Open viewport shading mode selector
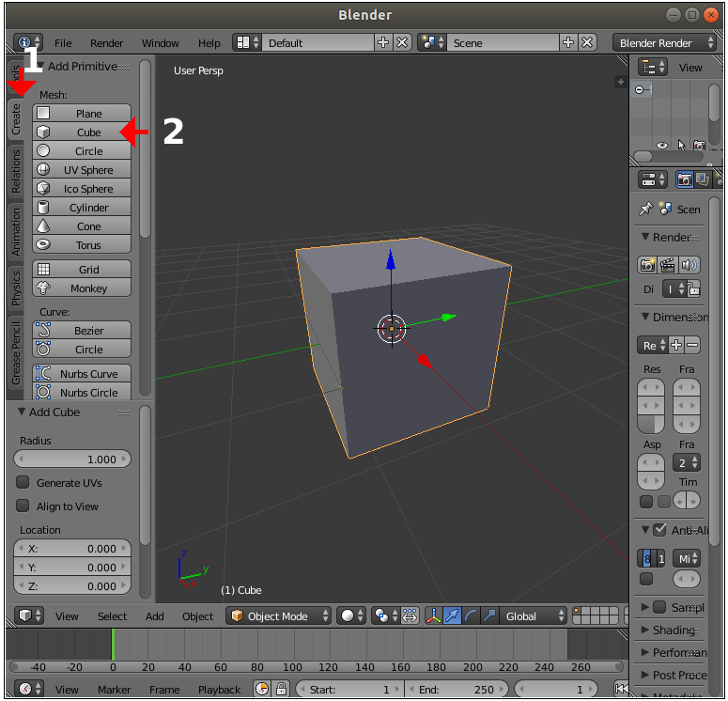This screenshot has height=701, width=728. [x=352, y=616]
